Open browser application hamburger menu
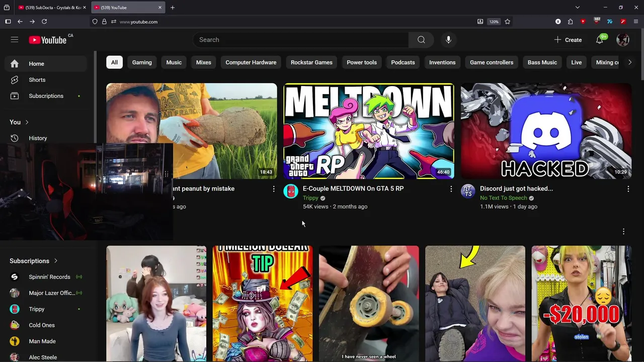This screenshot has width=644, height=362. tap(636, 22)
